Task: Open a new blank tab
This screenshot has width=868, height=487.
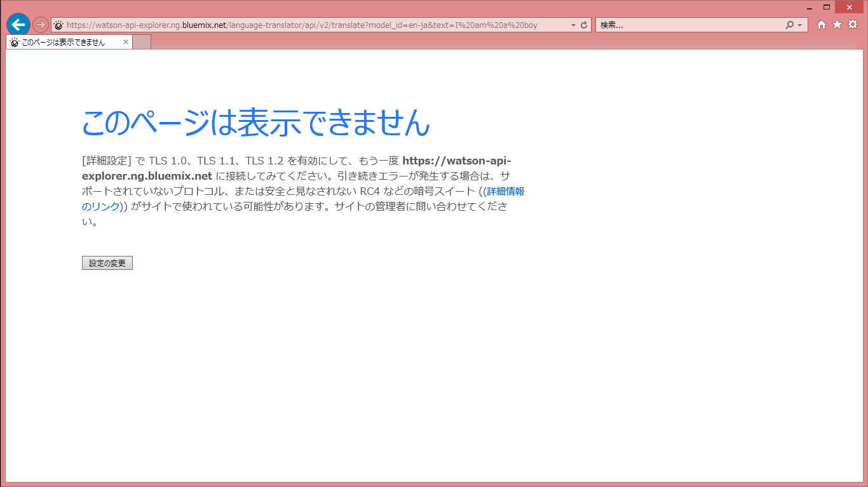Action: click(142, 43)
